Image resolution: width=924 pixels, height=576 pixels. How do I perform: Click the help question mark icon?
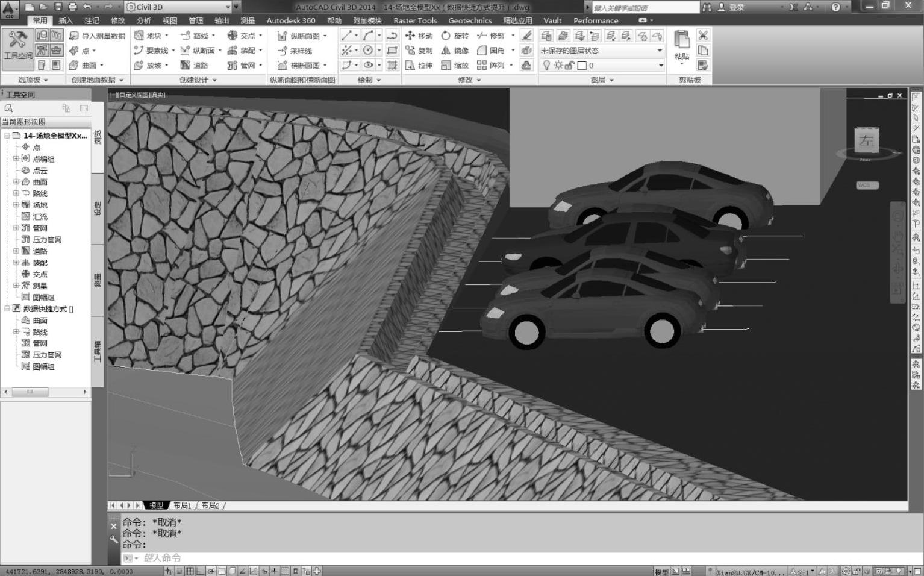(835, 7)
